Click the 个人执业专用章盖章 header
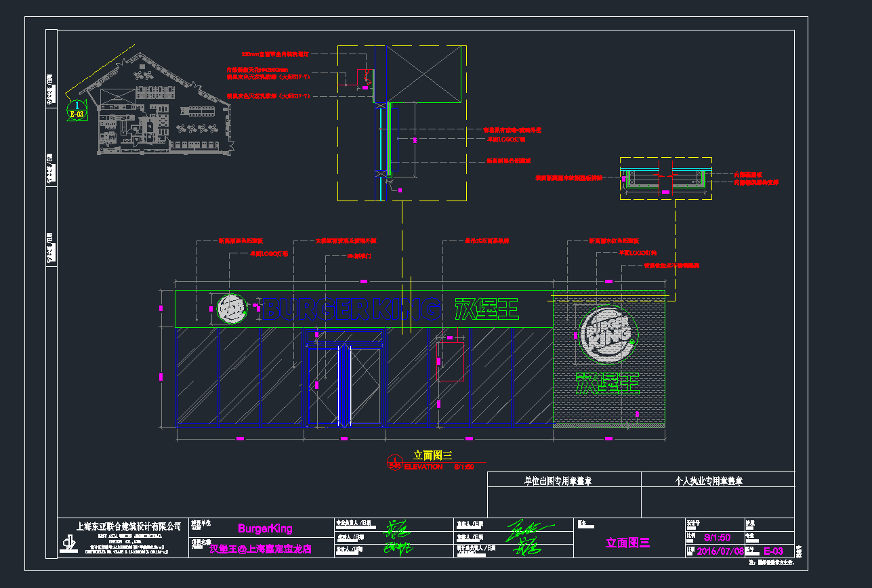Viewport: 872px width, 588px height. (x=709, y=480)
